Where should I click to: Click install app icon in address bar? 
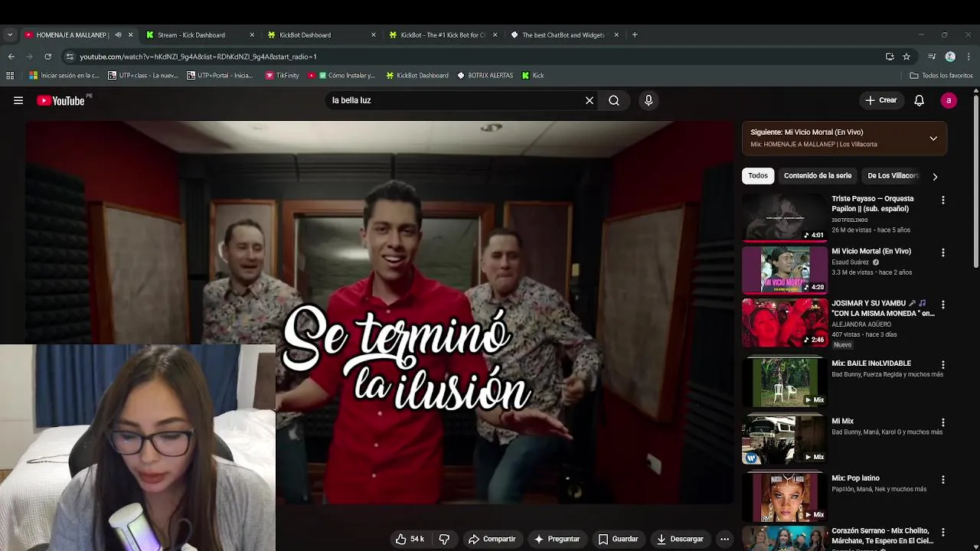point(890,57)
